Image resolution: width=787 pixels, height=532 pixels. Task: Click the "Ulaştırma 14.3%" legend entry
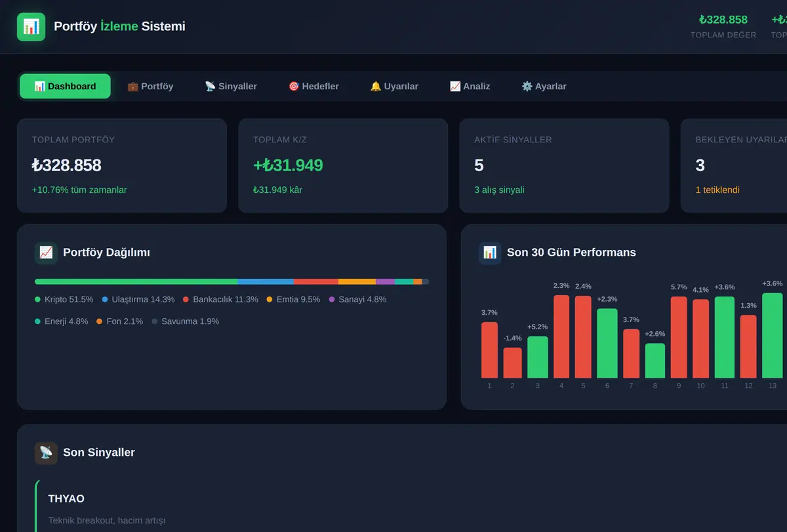click(138, 300)
